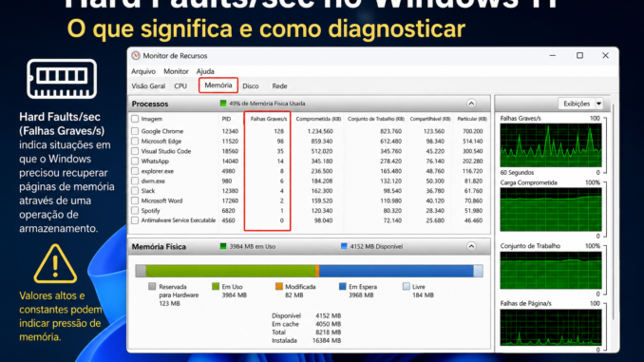Click the physical memory usage bar
This screenshot has height=362, width=644.
point(310,271)
